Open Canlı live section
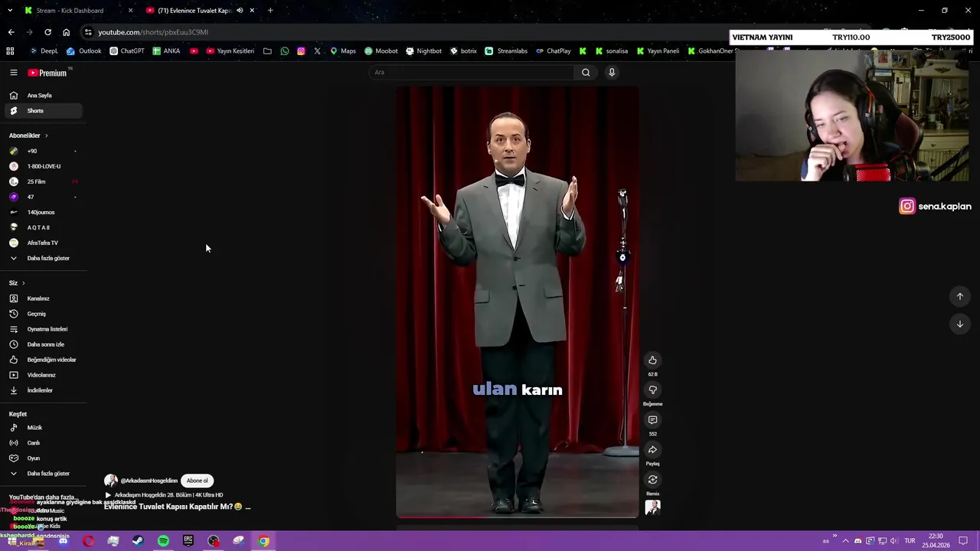Image resolution: width=980 pixels, height=551 pixels. click(42, 443)
